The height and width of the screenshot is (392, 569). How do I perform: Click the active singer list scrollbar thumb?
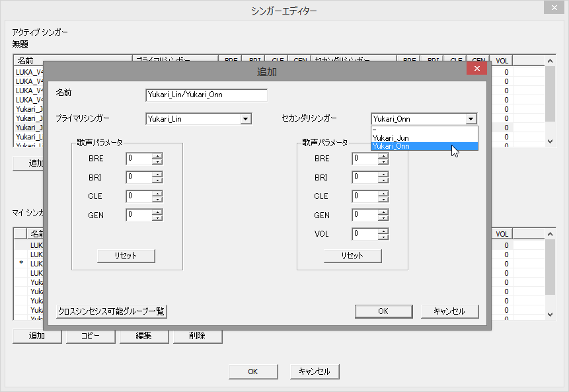coord(550,94)
